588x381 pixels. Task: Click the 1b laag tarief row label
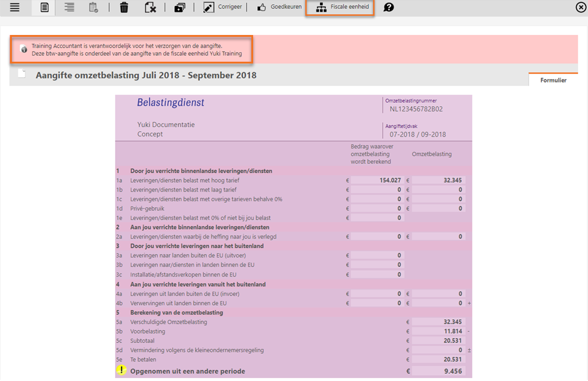tap(183, 189)
